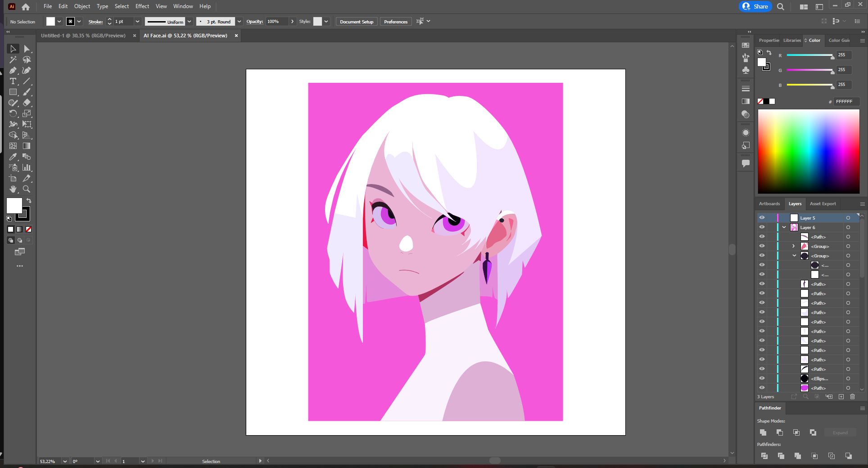The height and width of the screenshot is (468, 868).
Task: Open the Opacity dropdown arrow
Action: (x=292, y=22)
